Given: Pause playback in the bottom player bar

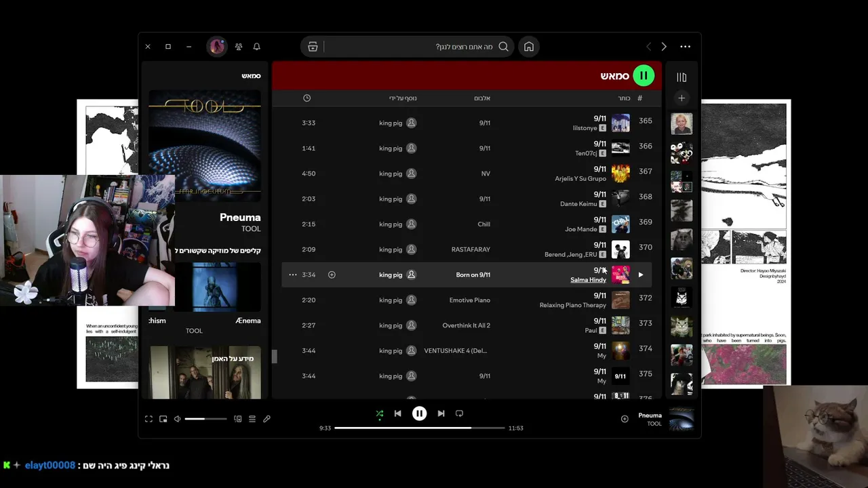Looking at the screenshot, I should [420, 413].
